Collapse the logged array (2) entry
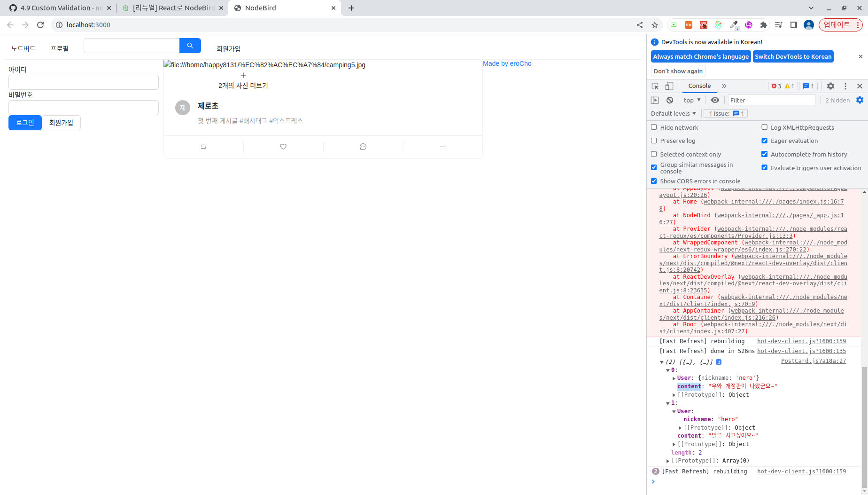Screen dimensions: 868x495 click(x=662, y=362)
